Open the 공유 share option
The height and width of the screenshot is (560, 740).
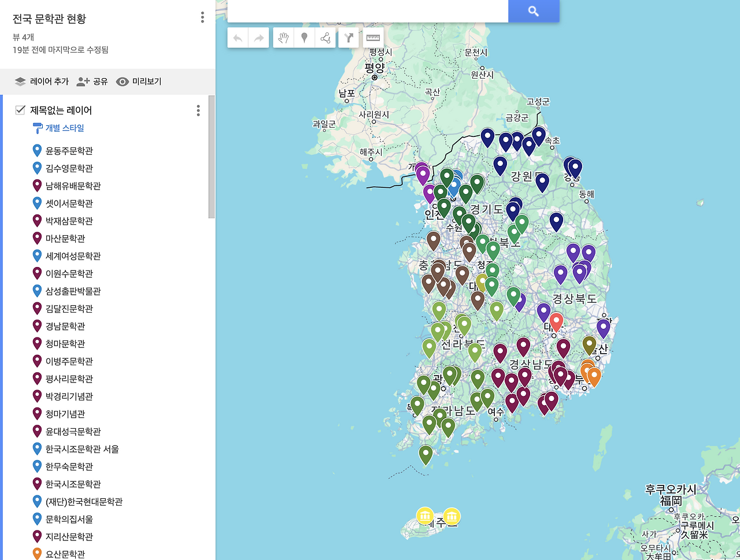(92, 81)
